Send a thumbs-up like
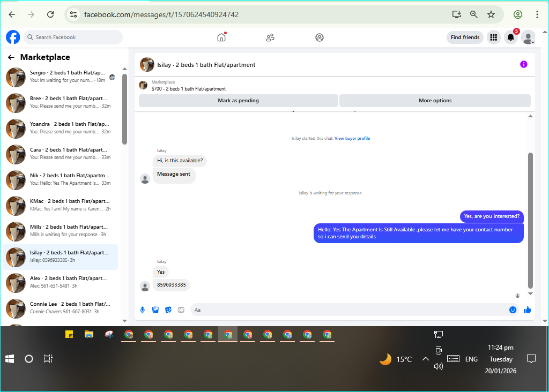Screen dimensions: 549x392 click(527, 310)
